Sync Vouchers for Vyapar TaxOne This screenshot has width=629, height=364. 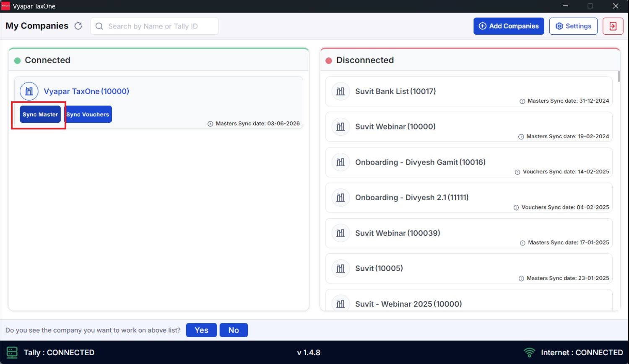tap(88, 114)
